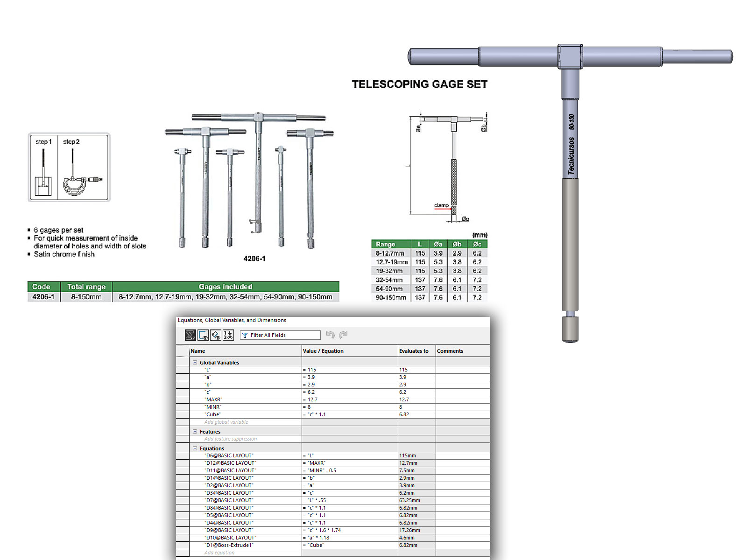The image size is (747, 560).
Task: Collapse the Global Variables section
Action: point(195,363)
